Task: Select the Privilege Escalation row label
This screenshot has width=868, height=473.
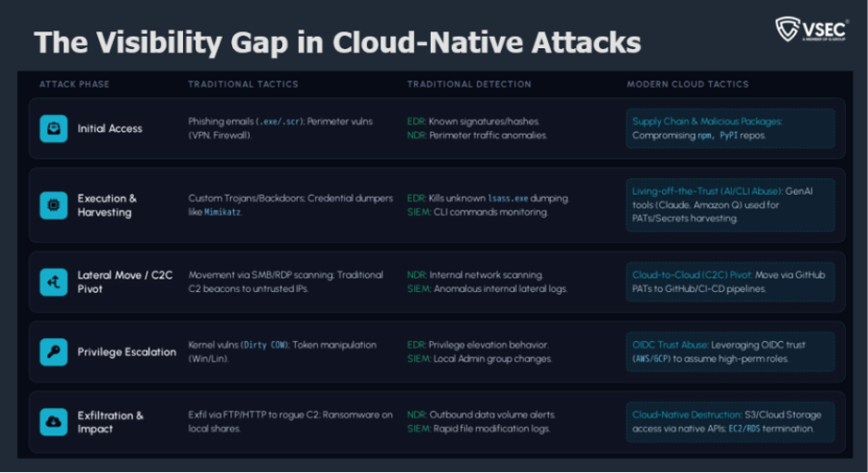Action: pyautogui.click(x=127, y=352)
